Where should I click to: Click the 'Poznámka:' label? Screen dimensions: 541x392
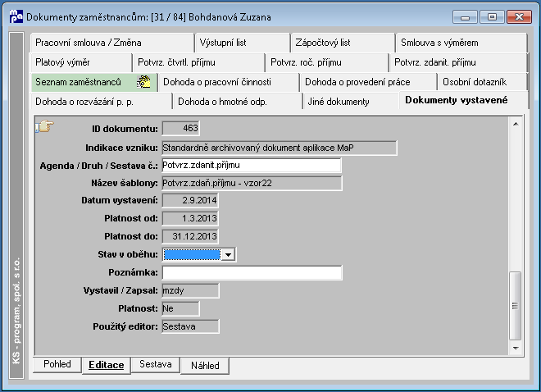133,272
